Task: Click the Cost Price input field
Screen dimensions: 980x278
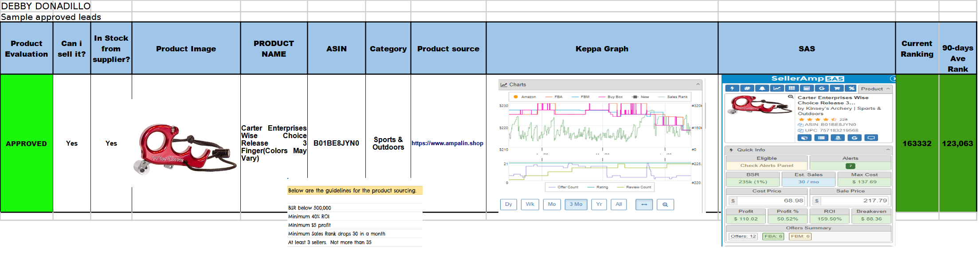Action: 771,201
